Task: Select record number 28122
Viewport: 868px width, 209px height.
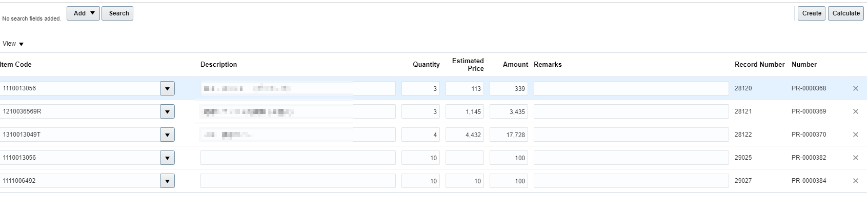Action: (743, 135)
